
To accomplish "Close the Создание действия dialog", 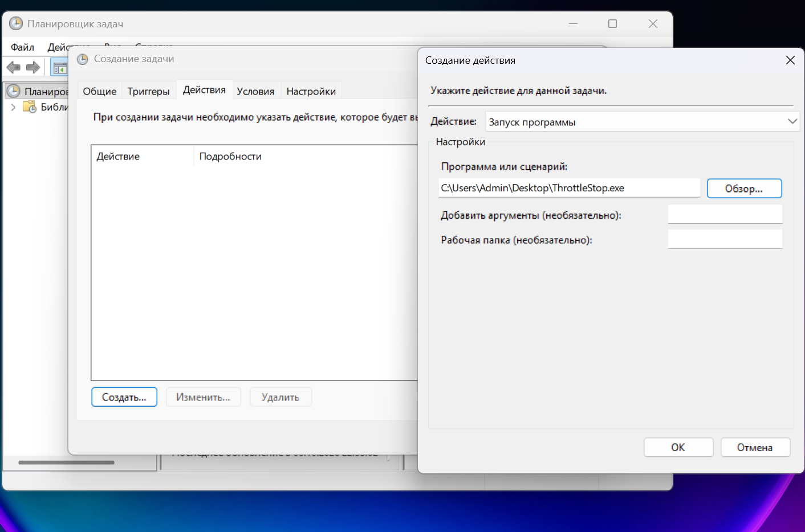I will 790,60.
